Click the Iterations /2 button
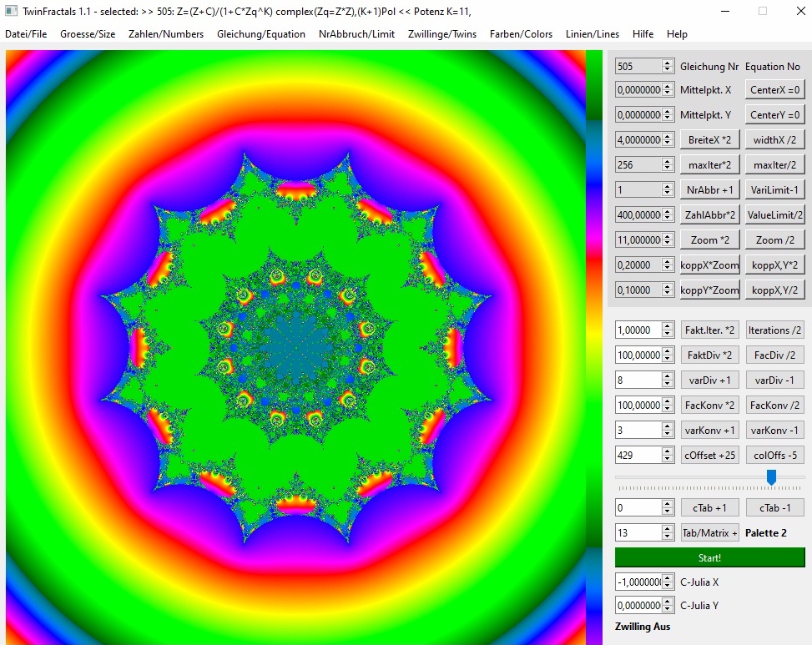 click(774, 330)
